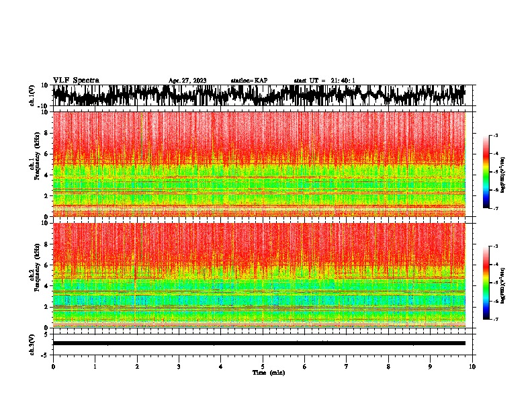This screenshot has height=411, width=532.
Task: Click the time axis tick label '10'
Action: click(472, 367)
